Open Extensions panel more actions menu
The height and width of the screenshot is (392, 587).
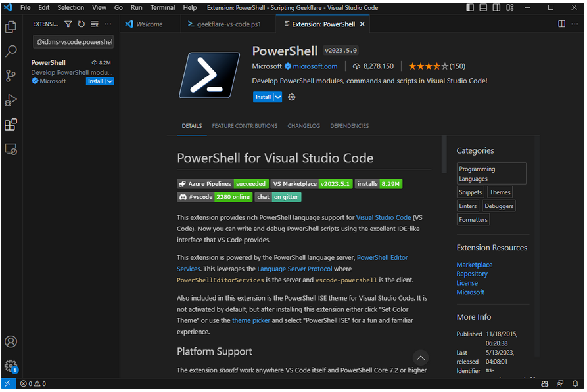tap(108, 24)
